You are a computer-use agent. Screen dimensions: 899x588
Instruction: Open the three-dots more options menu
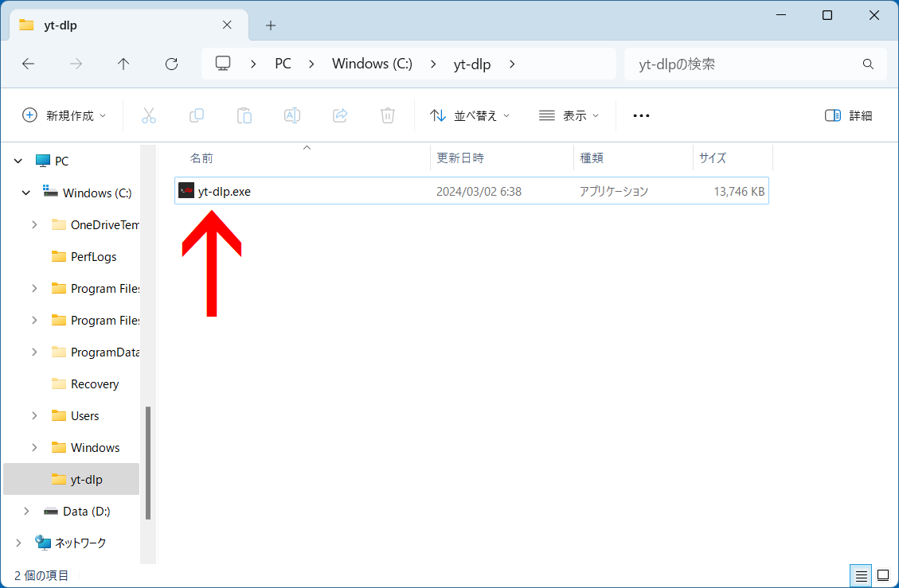tap(641, 115)
